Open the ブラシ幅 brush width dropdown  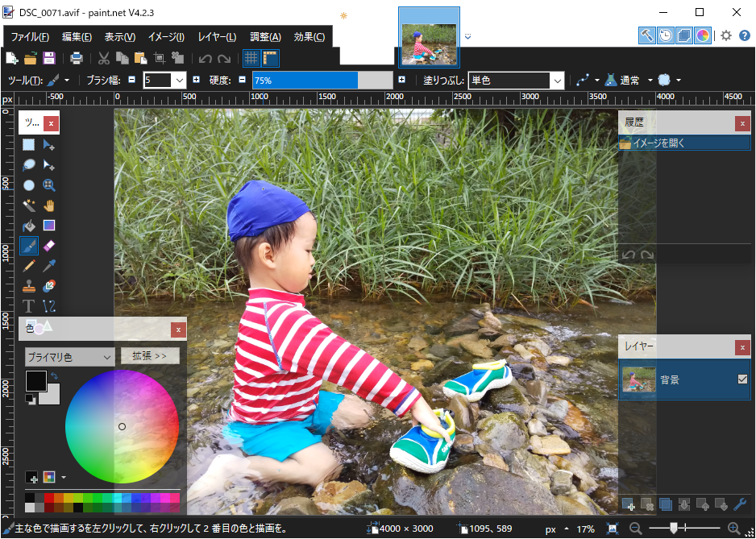click(179, 80)
